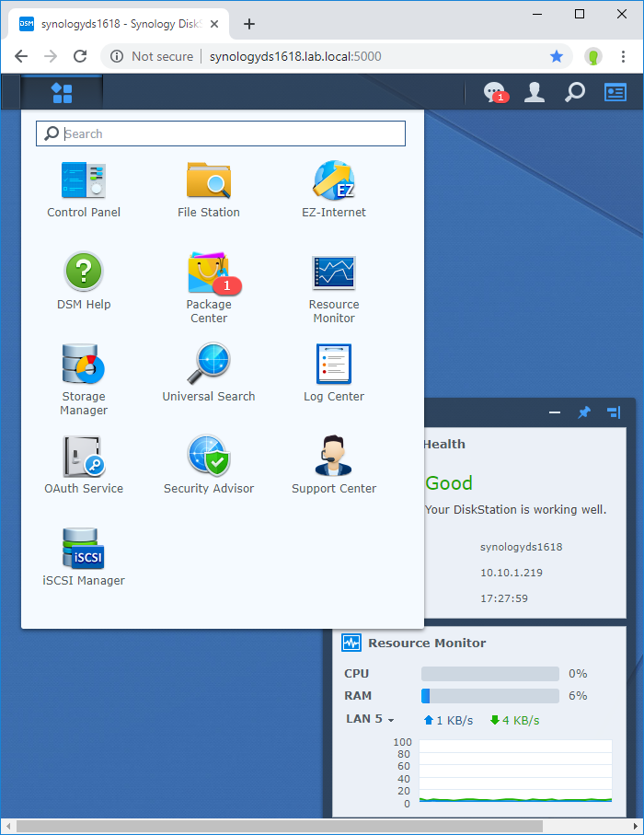Click the RAM usage bar
Viewport: 644px width, 835px height.
[489, 696]
